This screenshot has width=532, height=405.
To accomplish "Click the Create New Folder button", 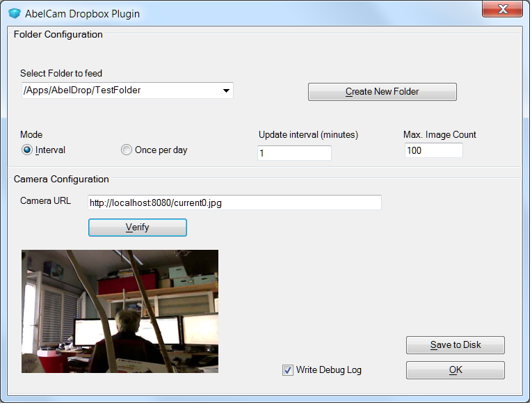I will coord(382,92).
